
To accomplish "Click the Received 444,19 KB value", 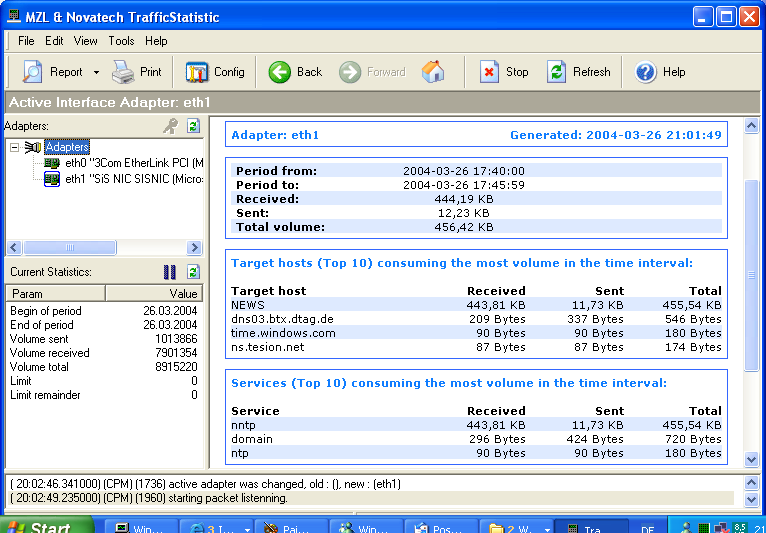I will 464,199.
